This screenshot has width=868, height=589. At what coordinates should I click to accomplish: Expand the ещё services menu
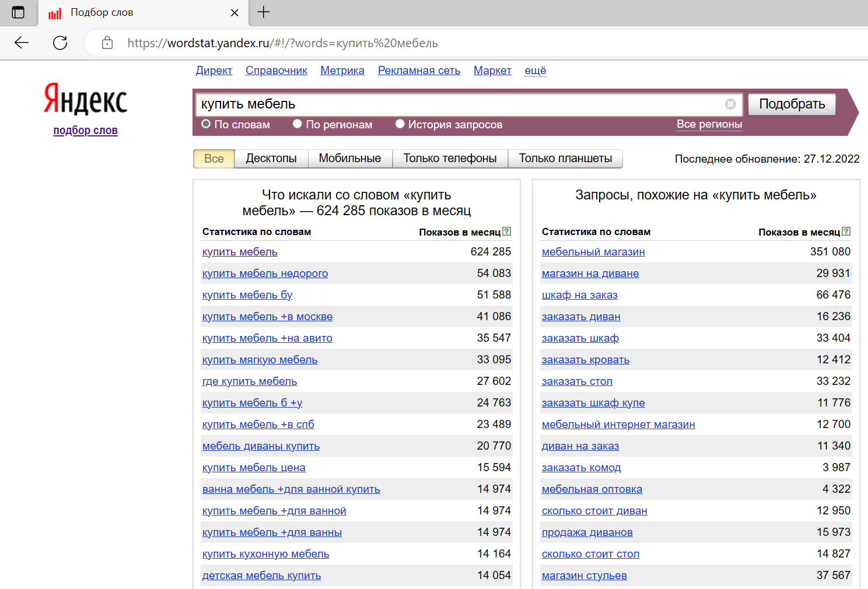[x=535, y=71]
